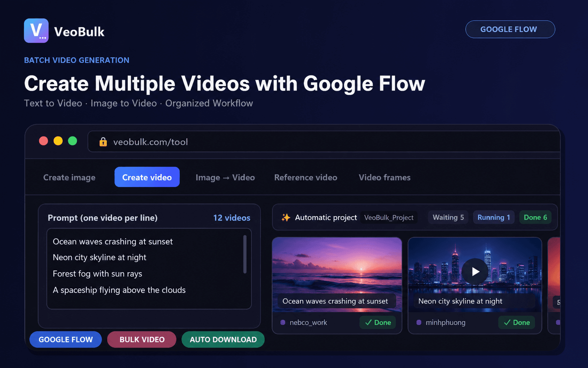Click the VeoBulk brand name
Viewport: 588px width, 368px height.
click(x=79, y=32)
